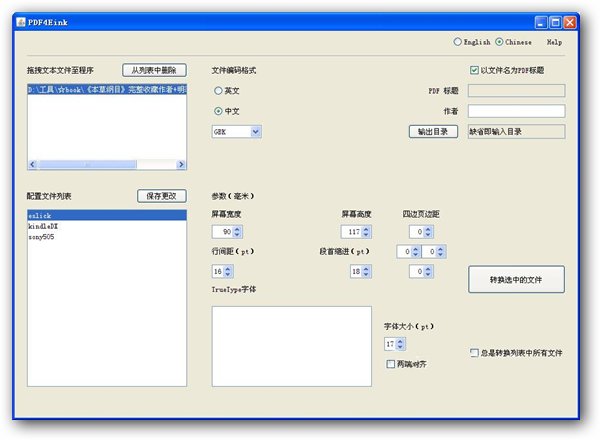This screenshot has height=440, width=600.
Task: Click the 保存更改 button
Action: pos(161,196)
